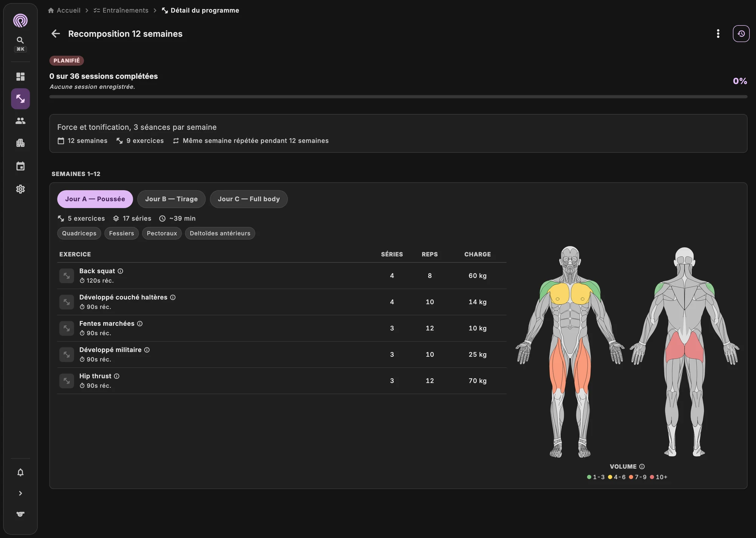756x538 pixels.
Task: Show info for Fentes marchées
Action: point(140,323)
